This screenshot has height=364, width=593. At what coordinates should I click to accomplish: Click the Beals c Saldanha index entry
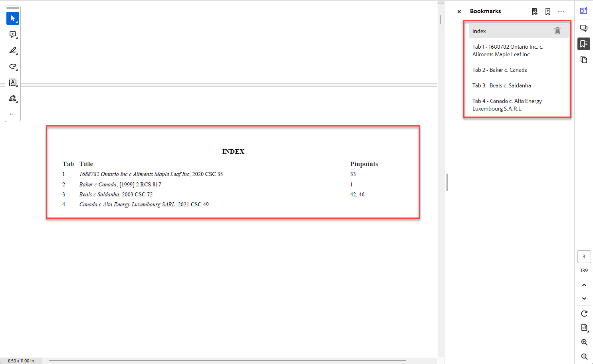point(116,195)
